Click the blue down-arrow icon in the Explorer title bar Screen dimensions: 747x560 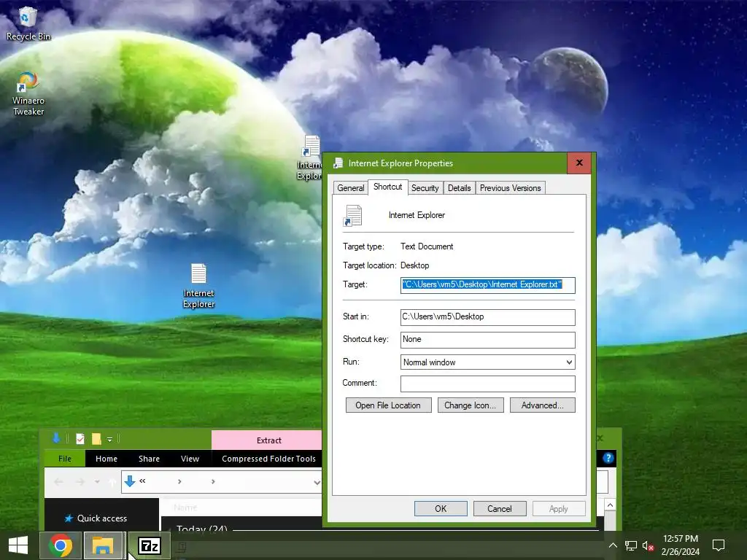[56, 438]
